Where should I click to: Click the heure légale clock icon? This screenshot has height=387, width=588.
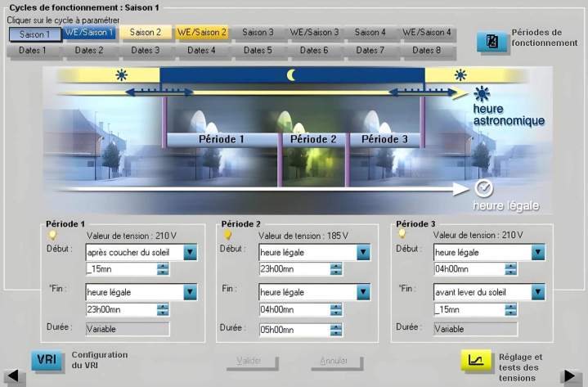pos(484,188)
